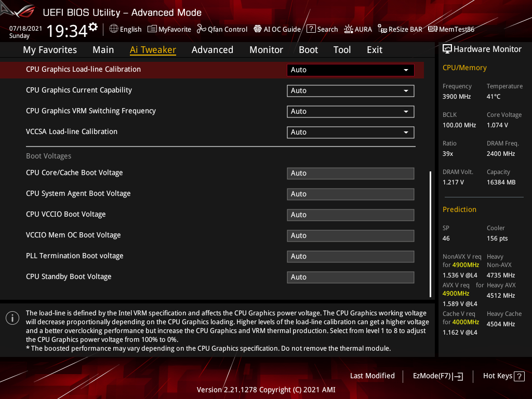Viewport: 532px width, 399px height.
Task: View Last Modified changes
Action: tap(372, 376)
